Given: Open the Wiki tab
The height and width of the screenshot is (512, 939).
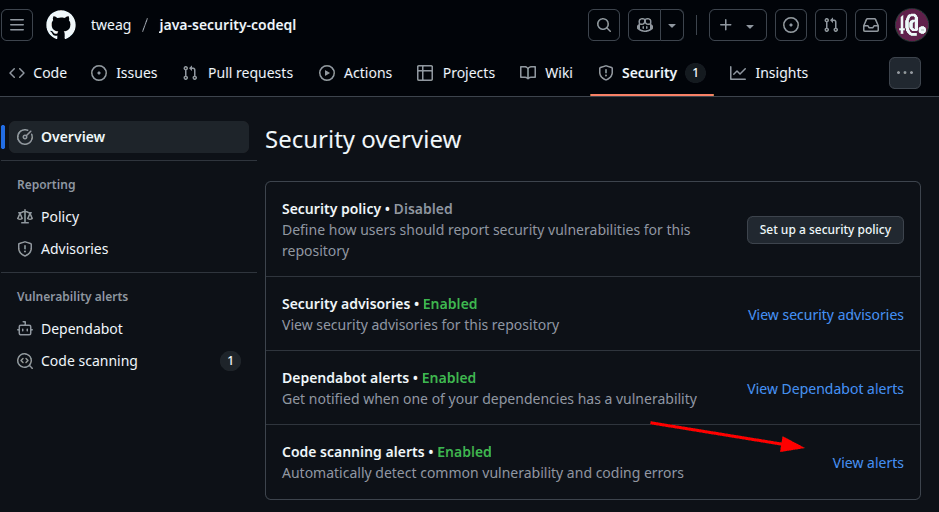Looking at the screenshot, I should pos(547,73).
